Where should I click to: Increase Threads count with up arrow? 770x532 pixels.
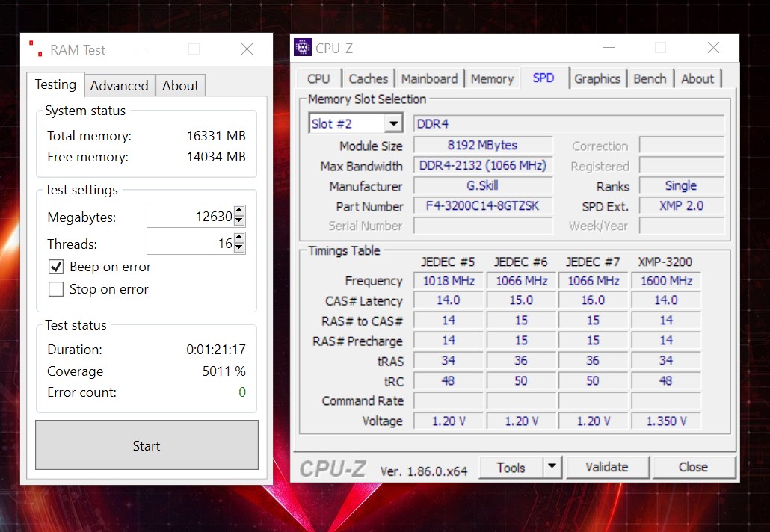point(239,238)
